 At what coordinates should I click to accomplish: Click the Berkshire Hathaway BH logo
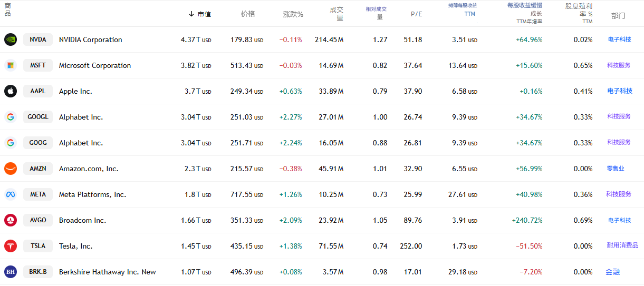point(11,272)
